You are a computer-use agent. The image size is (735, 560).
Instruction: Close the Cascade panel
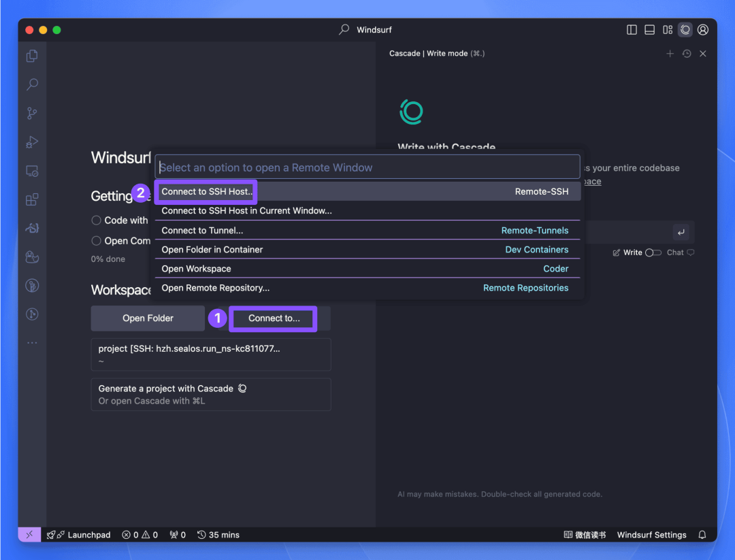click(702, 54)
